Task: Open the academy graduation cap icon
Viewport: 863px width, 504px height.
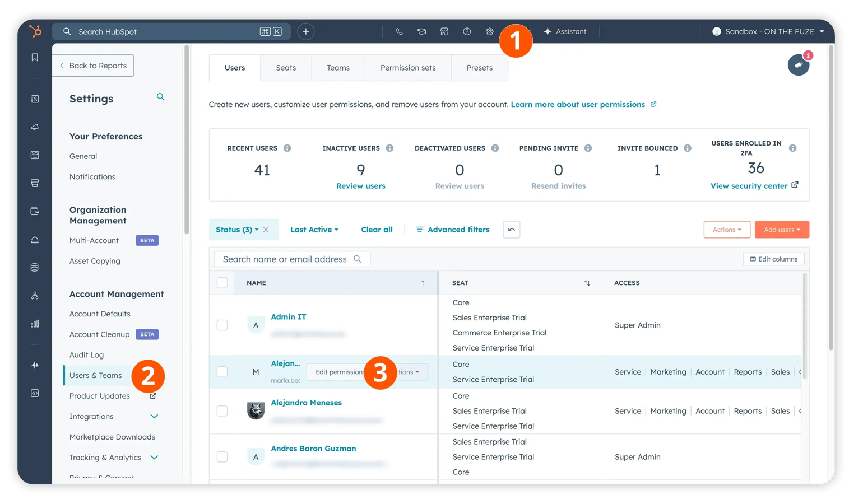Action: pyautogui.click(x=421, y=32)
